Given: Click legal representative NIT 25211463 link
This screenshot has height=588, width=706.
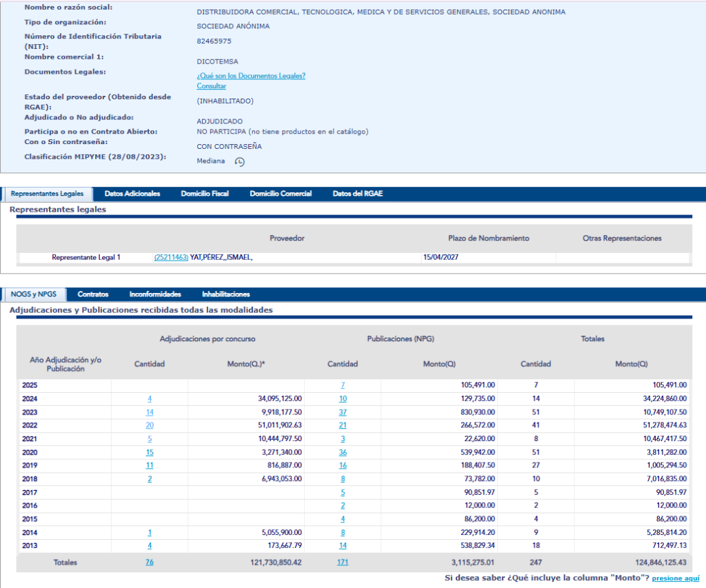Looking at the screenshot, I should (x=171, y=257).
